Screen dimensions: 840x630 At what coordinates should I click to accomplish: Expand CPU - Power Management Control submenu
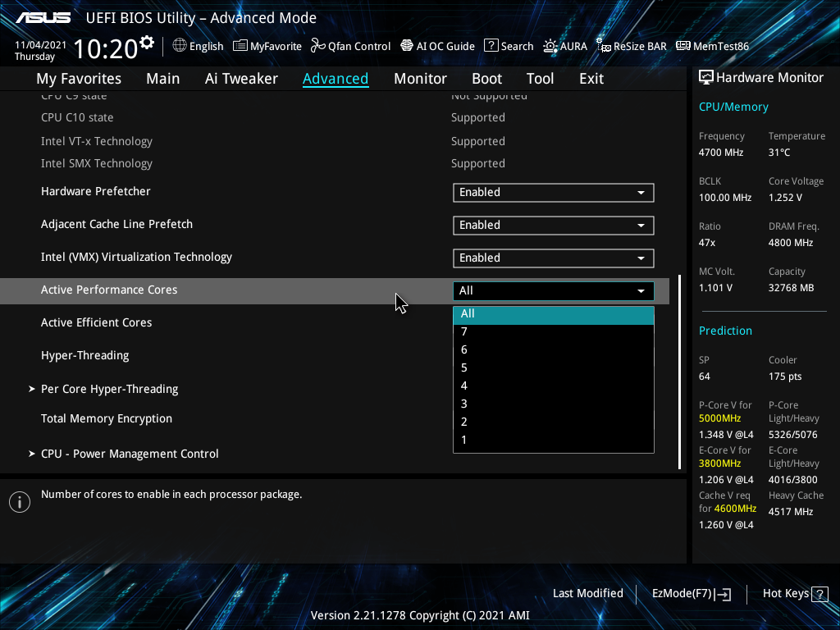coord(124,454)
